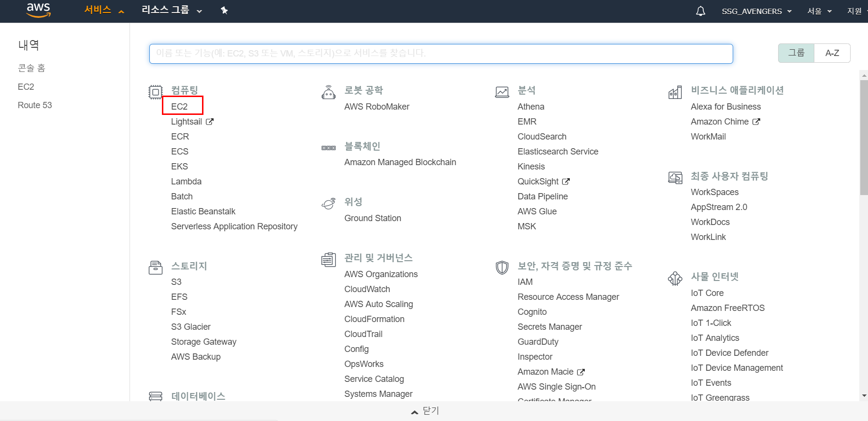Open the S3 service

point(176,282)
